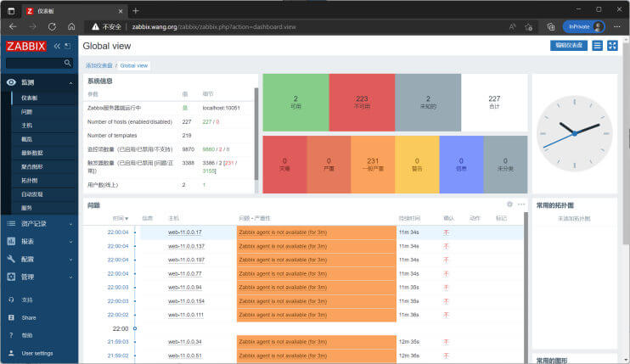
Task: Click add to favorites star icon
Action: 529,27
